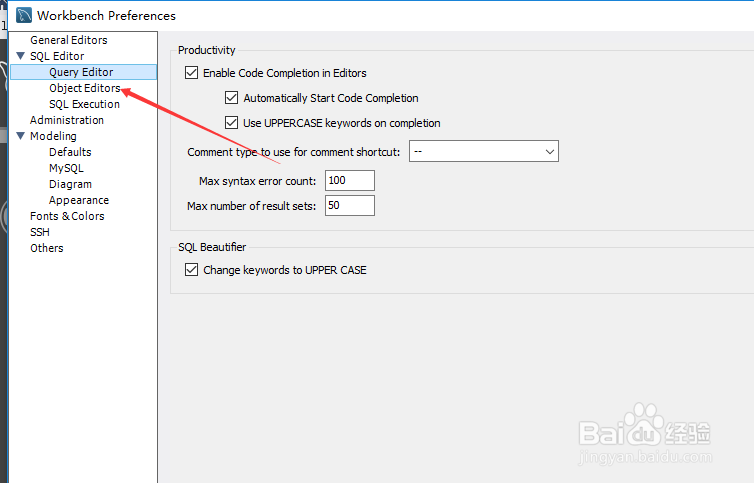Screen dimensions: 754x483
Task: Collapse the SQL Editor tree section
Action: click(x=21, y=56)
